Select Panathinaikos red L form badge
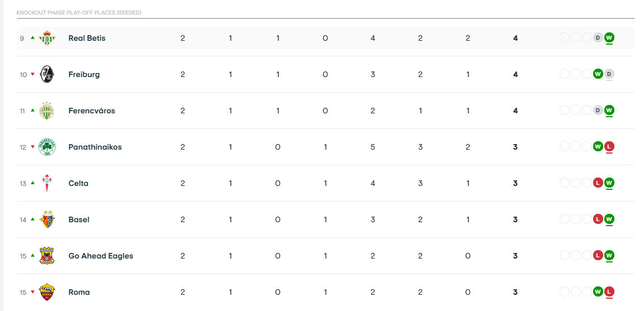The width and height of the screenshot is (644, 311). pyautogui.click(x=609, y=147)
